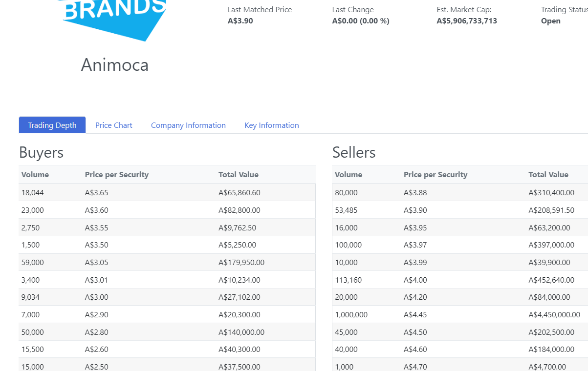This screenshot has width=588, height=371.
Task: Open the Company Information tab
Action: pyautogui.click(x=188, y=125)
